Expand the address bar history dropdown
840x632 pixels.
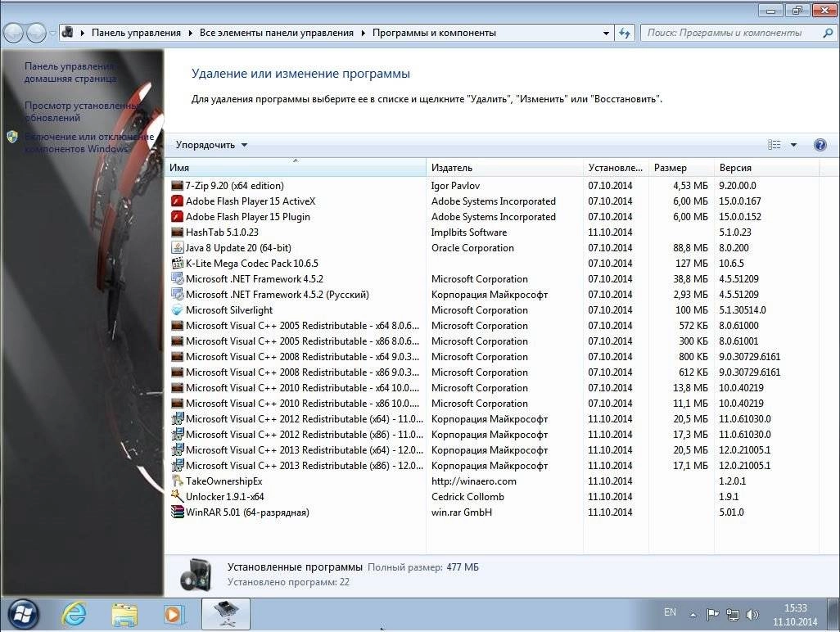[x=606, y=34]
